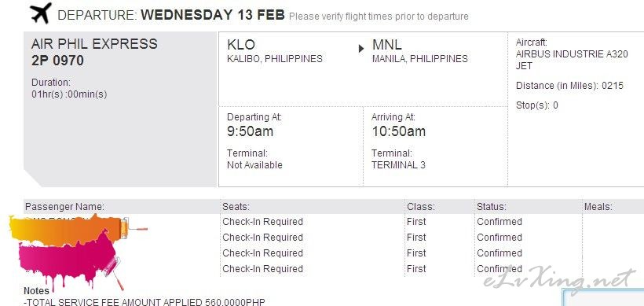Click the 10:50am arrival time
This screenshot has width=644, height=306.
click(x=398, y=131)
